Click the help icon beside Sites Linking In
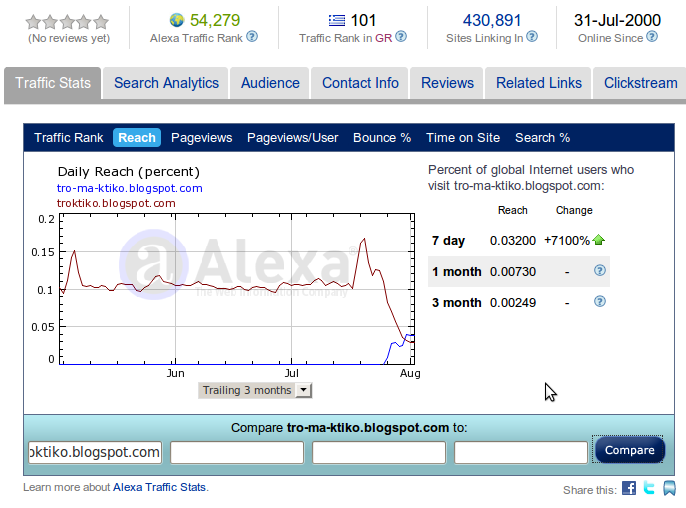The width and height of the screenshot is (686, 508). point(532,37)
